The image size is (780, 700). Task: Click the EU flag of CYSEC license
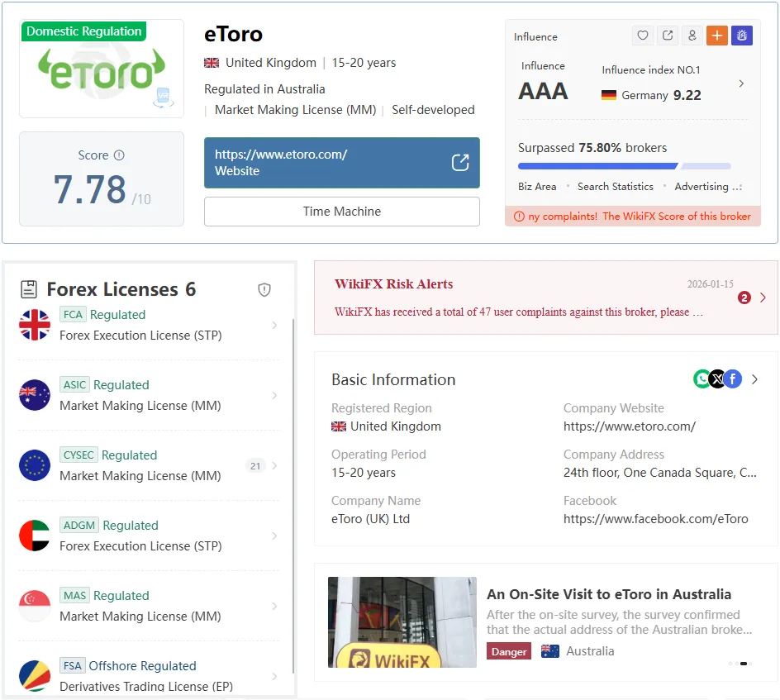[35, 465]
